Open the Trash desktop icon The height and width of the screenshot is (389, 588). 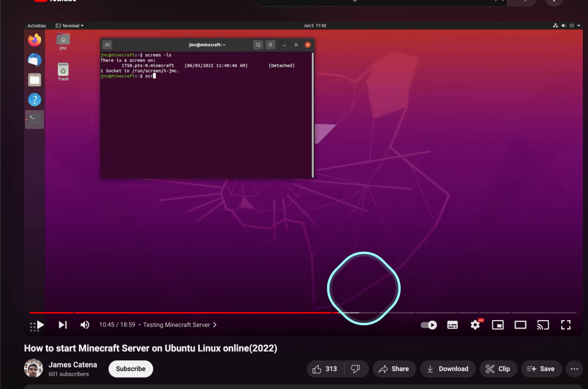[x=63, y=72]
